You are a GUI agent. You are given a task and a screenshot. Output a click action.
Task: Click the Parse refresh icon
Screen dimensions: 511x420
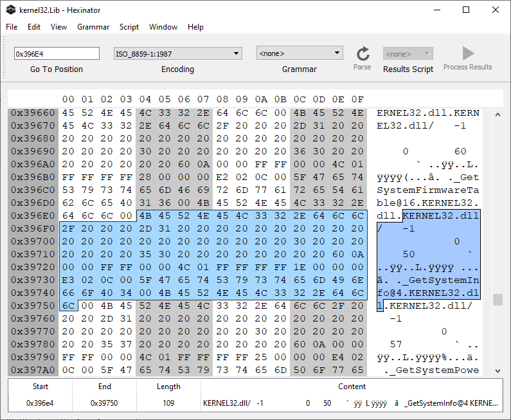click(x=363, y=54)
